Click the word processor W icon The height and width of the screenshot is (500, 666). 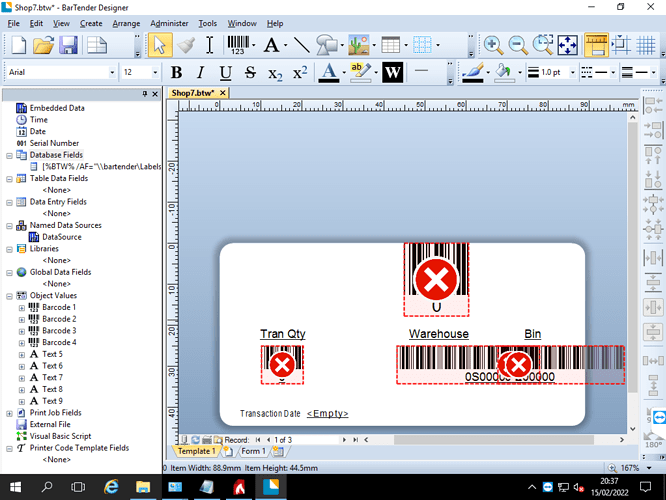(x=392, y=73)
